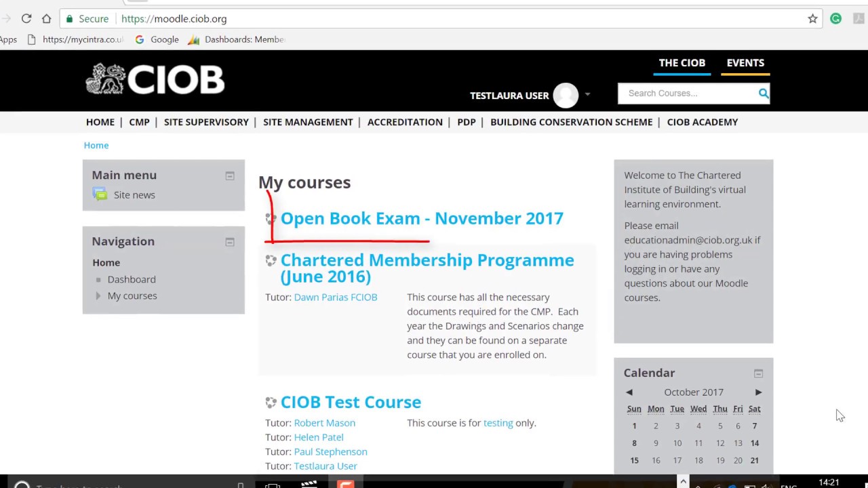Click icon beside Open Book Exam course
The image size is (868, 488).
(x=271, y=218)
